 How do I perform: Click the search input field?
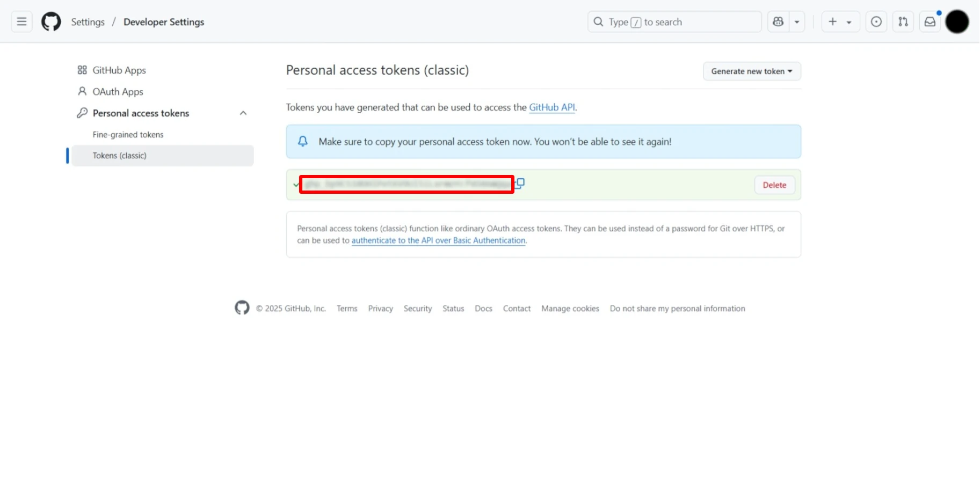click(674, 22)
